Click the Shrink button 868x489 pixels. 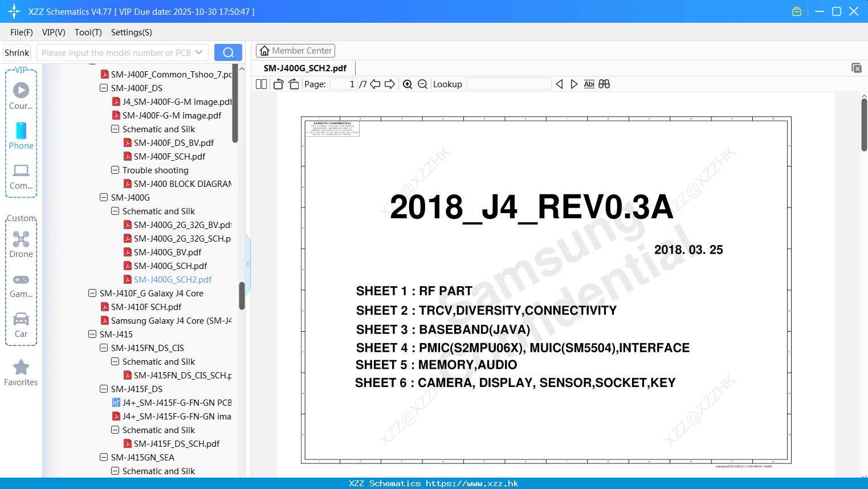(x=17, y=52)
